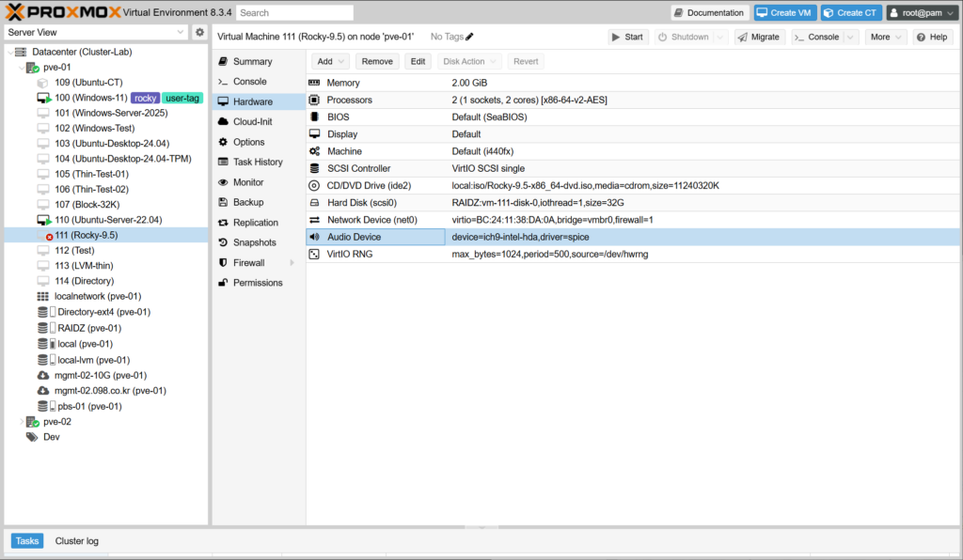Click the Hard Disk (scsi0) icon
The image size is (963, 560).
[315, 203]
